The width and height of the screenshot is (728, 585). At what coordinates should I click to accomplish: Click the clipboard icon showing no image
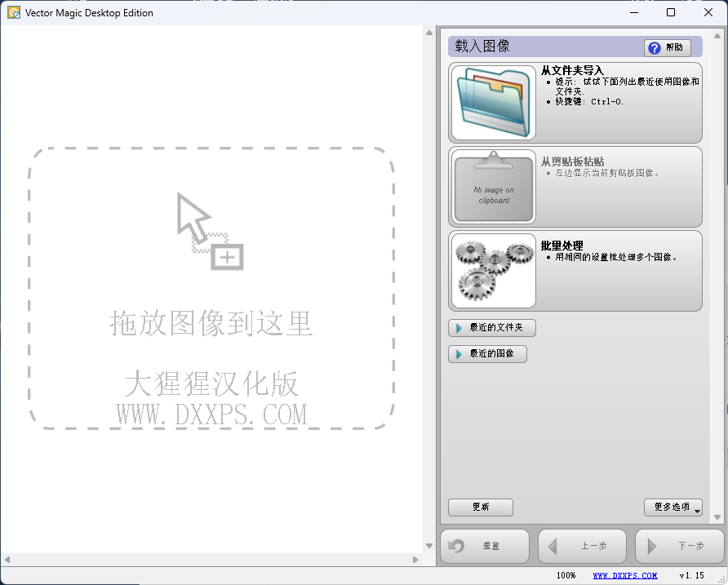point(494,187)
